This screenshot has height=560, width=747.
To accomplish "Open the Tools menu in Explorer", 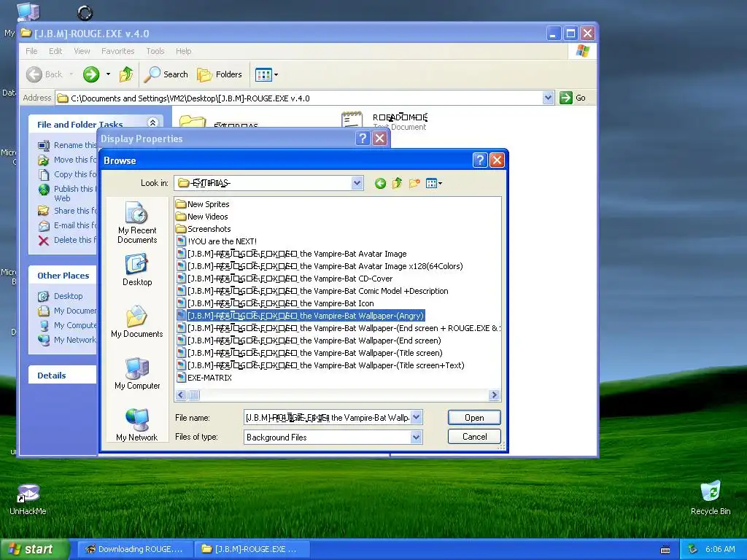I will [155, 51].
